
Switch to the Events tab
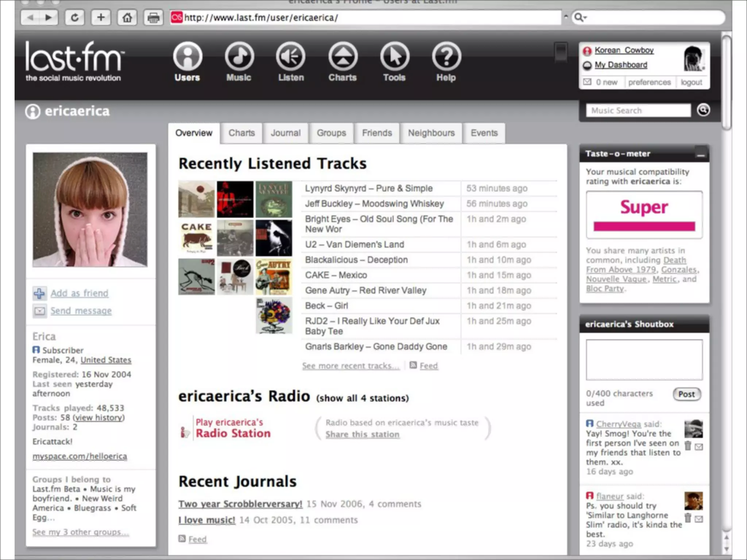pos(484,133)
